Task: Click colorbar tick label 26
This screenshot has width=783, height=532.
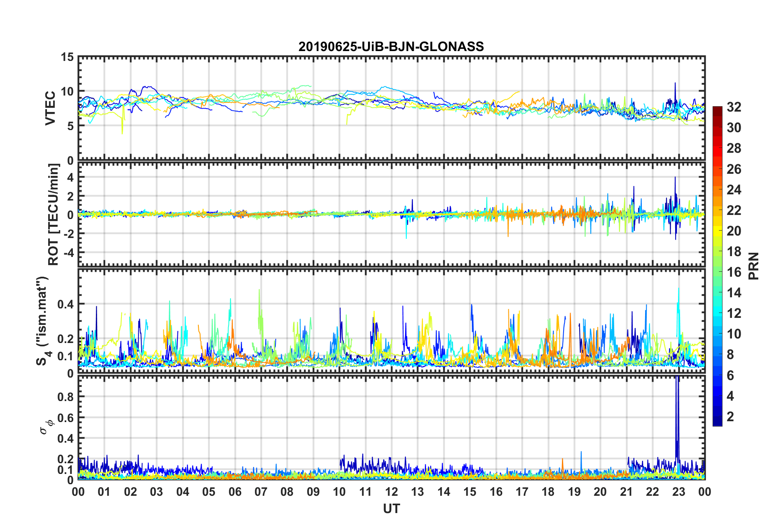Action: tap(734, 169)
